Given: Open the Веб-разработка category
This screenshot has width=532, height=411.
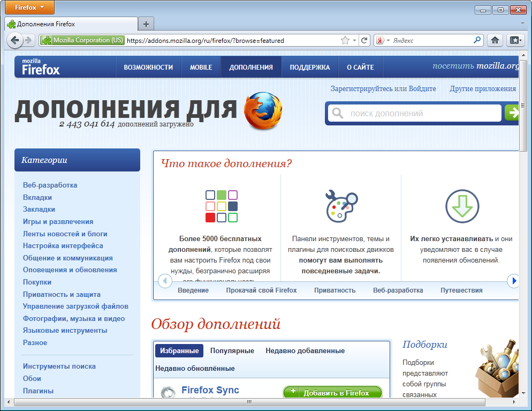Looking at the screenshot, I should [x=50, y=185].
